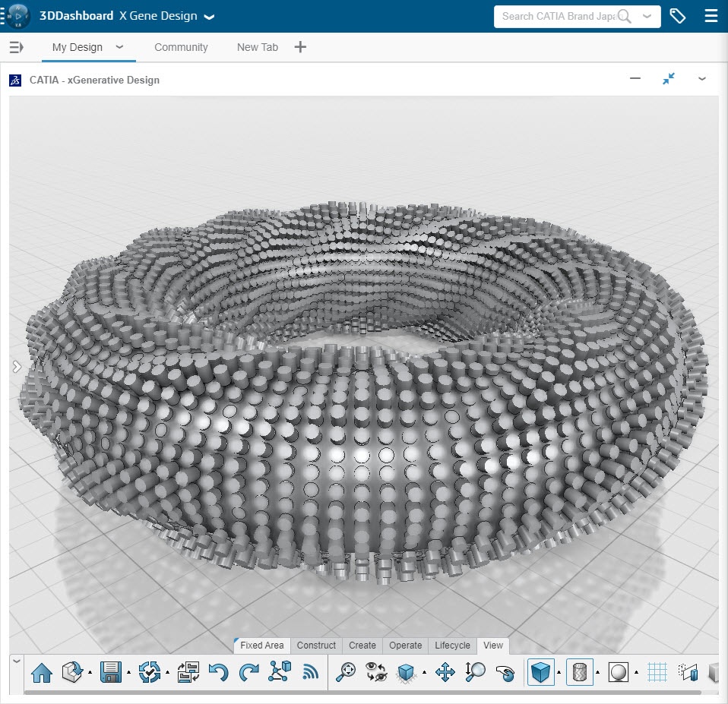
Task: Open dropdown next to sphere render icon
Action: click(x=636, y=672)
